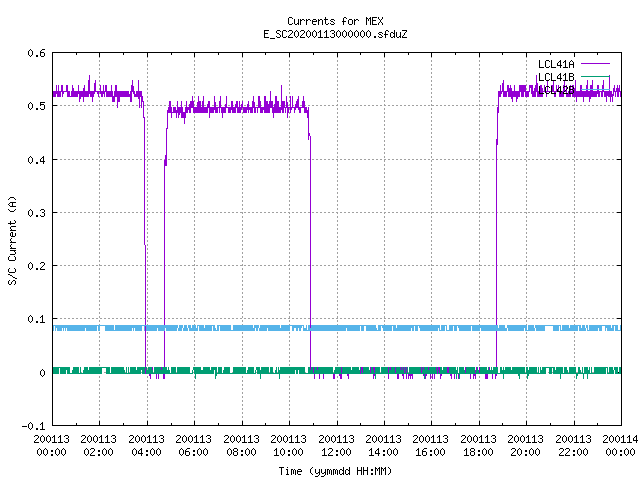Click the 0.6 y-axis tick value
Image resolution: width=640 pixels, height=480 pixels.
pyautogui.click(x=36, y=53)
